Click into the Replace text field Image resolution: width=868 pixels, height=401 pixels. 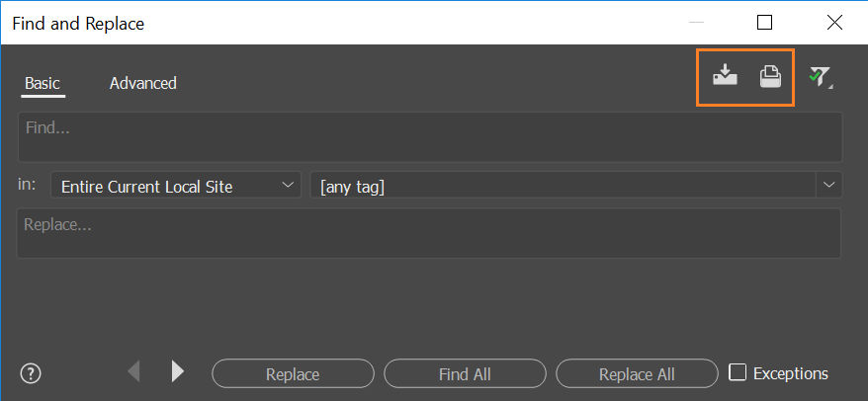click(x=429, y=233)
